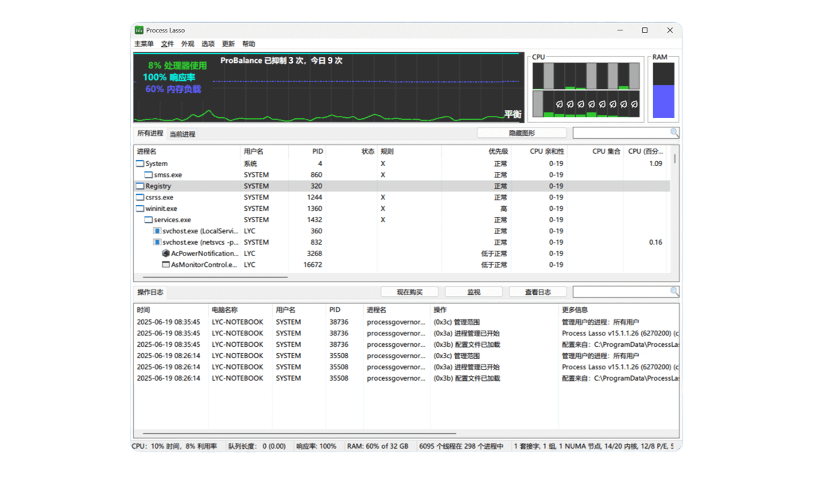
Task: Open the 帮助 menu
Action: (249, 44)
